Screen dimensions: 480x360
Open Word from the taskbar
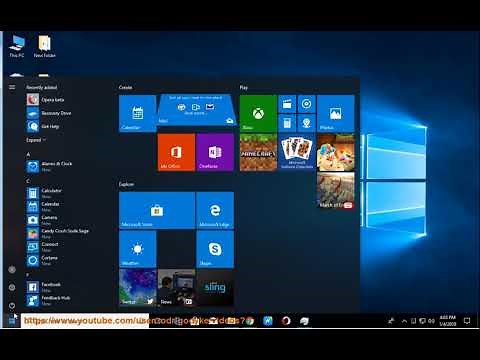[x=268, y=321]
